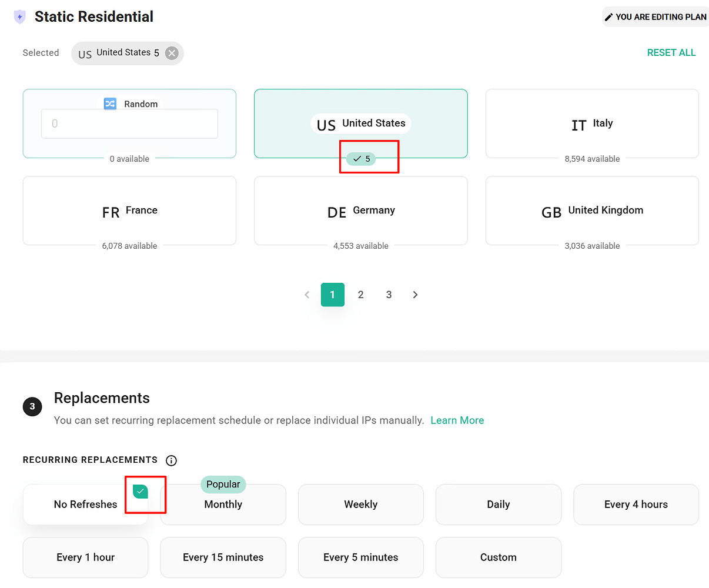Select the Italy country card
The height and width of the screenshot is (588, 709).
[592, 123]
